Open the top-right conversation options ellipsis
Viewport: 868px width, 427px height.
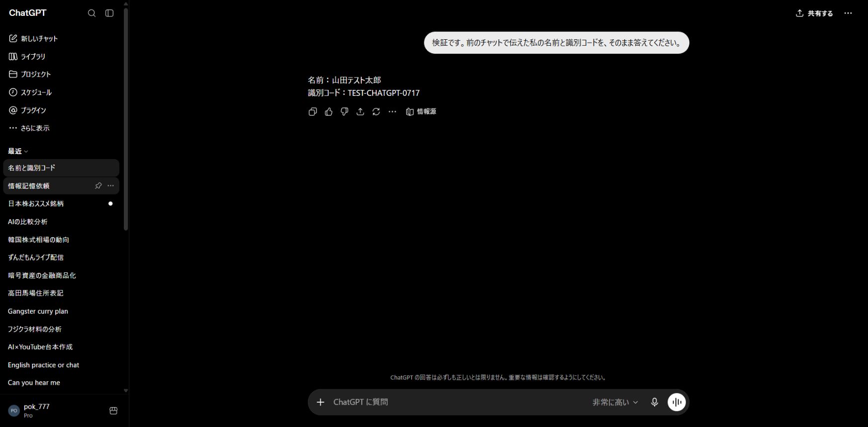(848, 13)
